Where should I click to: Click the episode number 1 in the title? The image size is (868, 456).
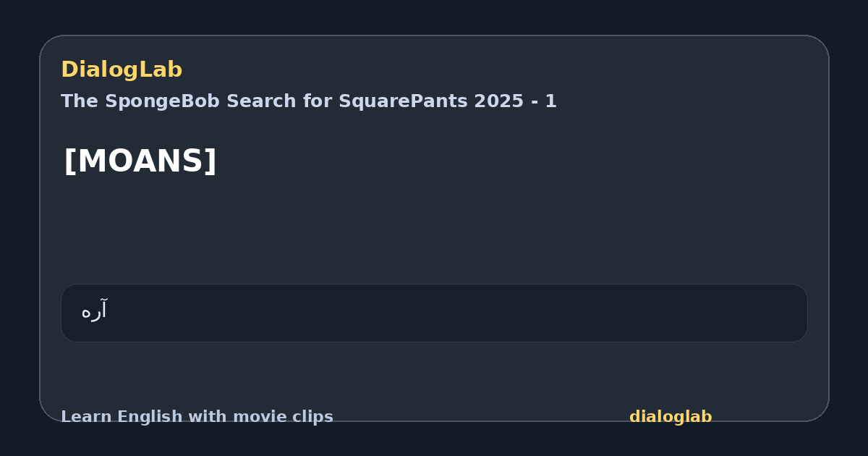(x=552, y=101)
